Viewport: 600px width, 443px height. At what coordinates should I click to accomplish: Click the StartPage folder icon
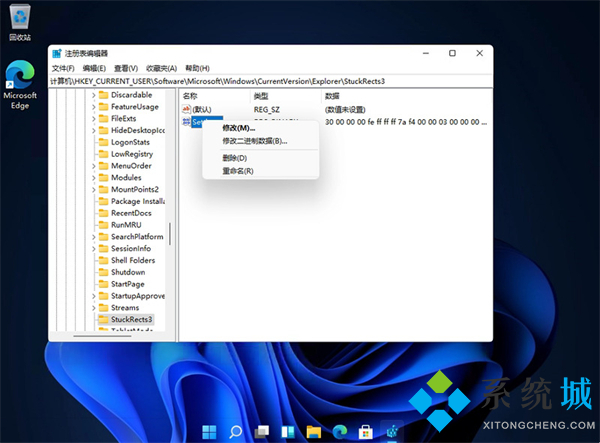tap(103, 284)
